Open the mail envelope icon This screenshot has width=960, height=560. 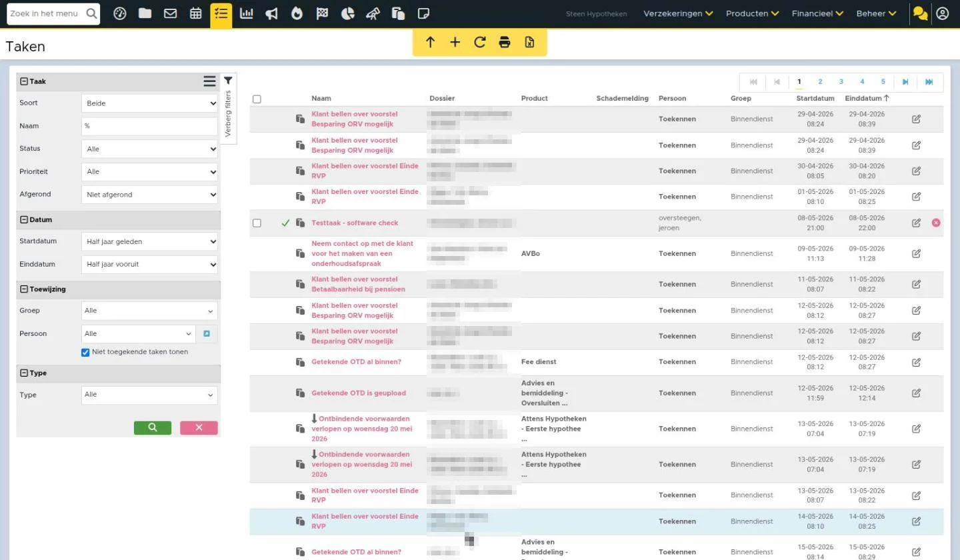[x=170, y=13]
